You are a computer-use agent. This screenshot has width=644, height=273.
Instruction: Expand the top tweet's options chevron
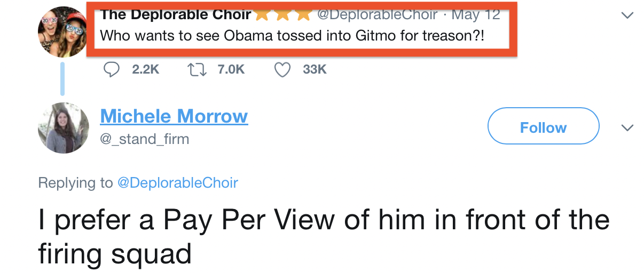coord(628,15)
